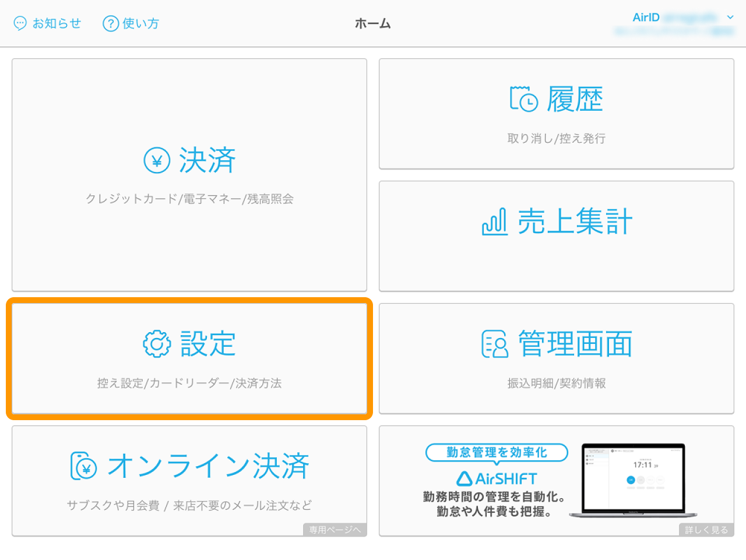This screenshot has width=746, height=560.
Task: Expand the AirID account dropdown chevron
Action: click(x=730, y=17)
